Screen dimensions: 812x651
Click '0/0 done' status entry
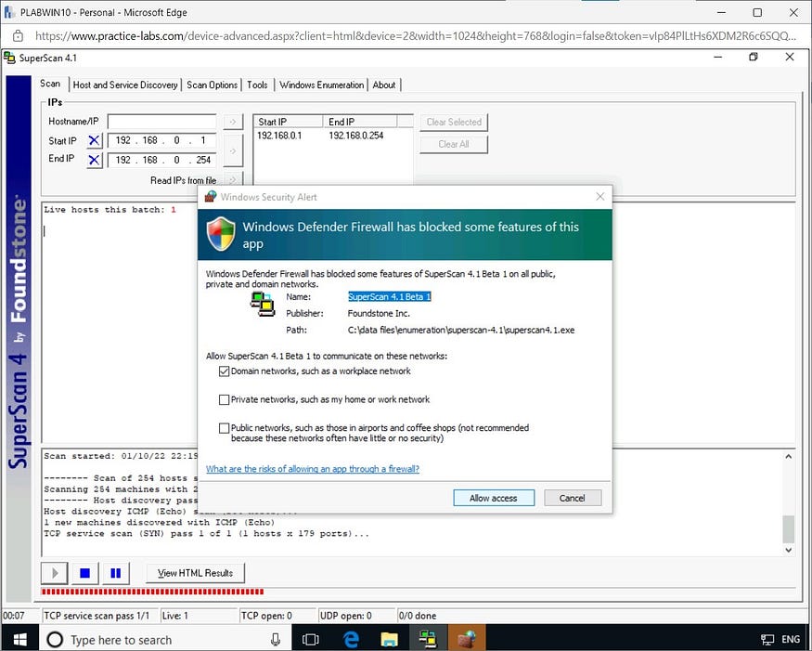(418, 616)
